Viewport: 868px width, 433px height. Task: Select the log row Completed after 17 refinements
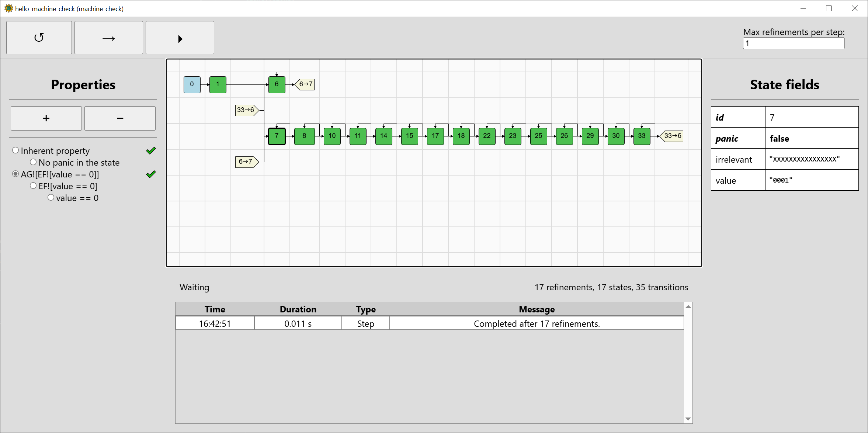(537, 323)
